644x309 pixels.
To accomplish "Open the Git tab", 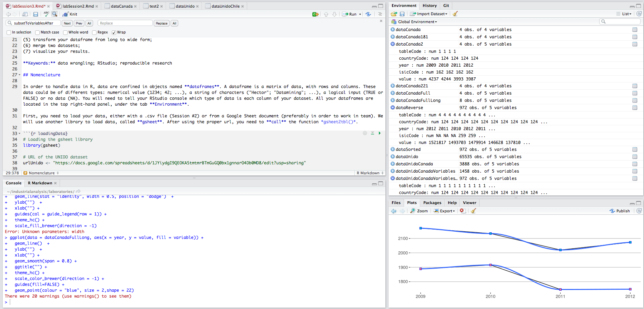I will [x=446, y=6].
